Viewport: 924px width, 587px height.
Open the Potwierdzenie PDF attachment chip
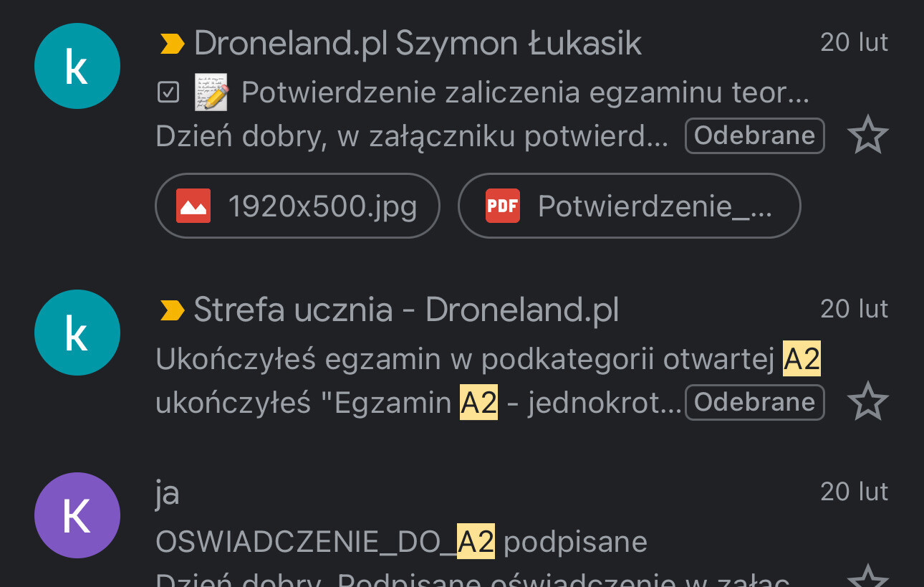click(x=629, y=206)
